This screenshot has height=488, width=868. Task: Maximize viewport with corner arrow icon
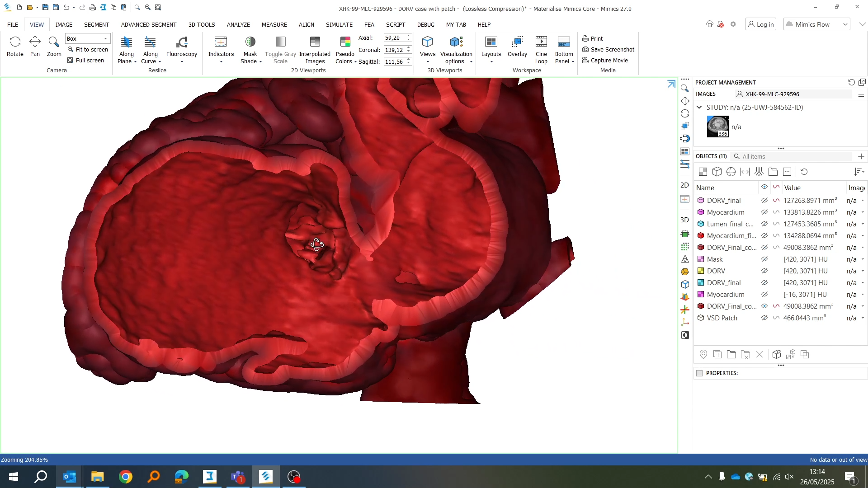click(x=671, y=84)
